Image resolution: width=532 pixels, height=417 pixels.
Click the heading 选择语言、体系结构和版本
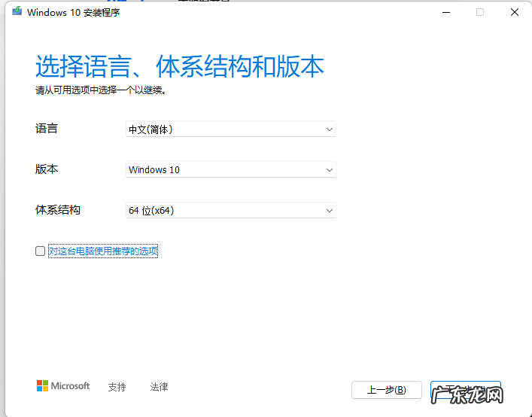(x=180, y=65)
